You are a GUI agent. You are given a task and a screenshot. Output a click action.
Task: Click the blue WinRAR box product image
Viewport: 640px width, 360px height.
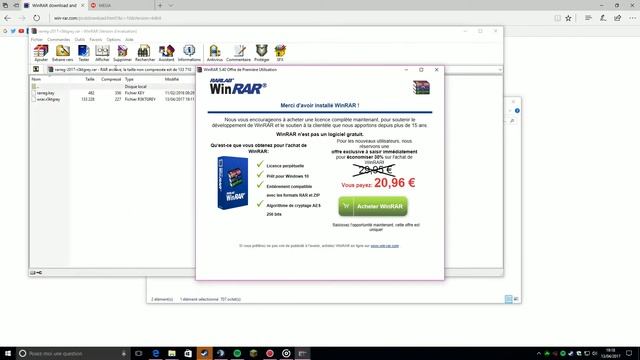[x=233, y=182]
